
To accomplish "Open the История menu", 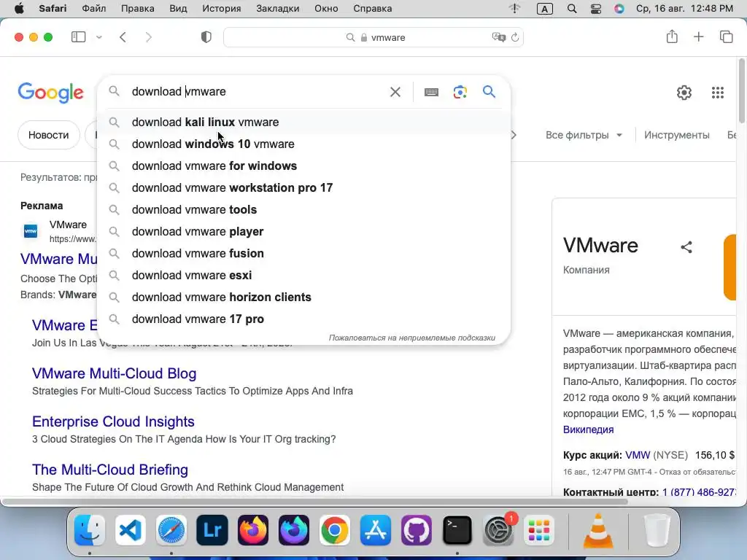I will (222, 9).
